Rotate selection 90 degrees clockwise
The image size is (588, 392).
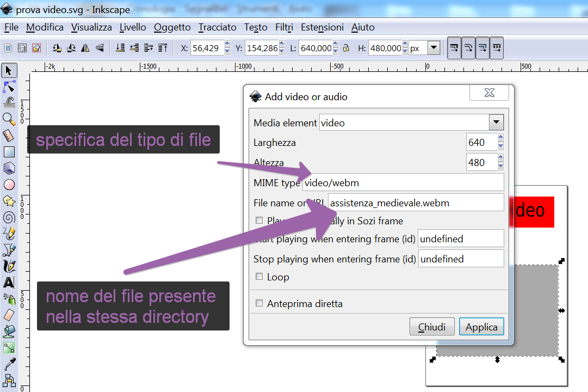pos(71,48)
